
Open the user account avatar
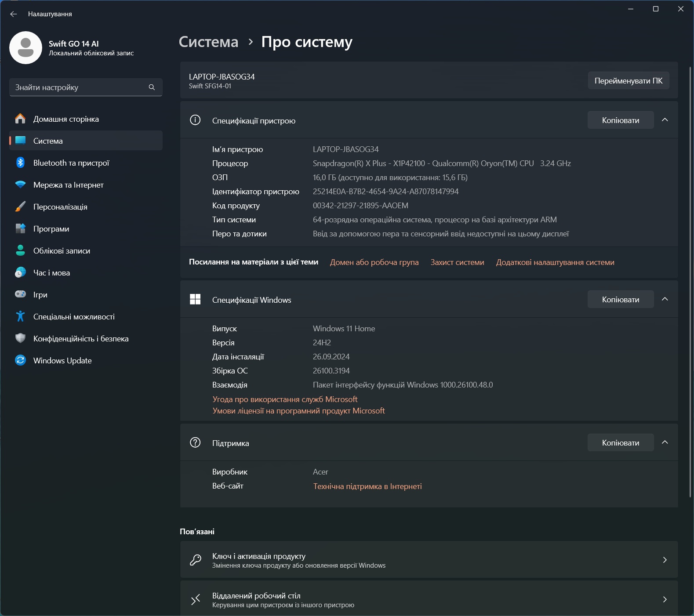pyautogui.click(x=25, y=47)
